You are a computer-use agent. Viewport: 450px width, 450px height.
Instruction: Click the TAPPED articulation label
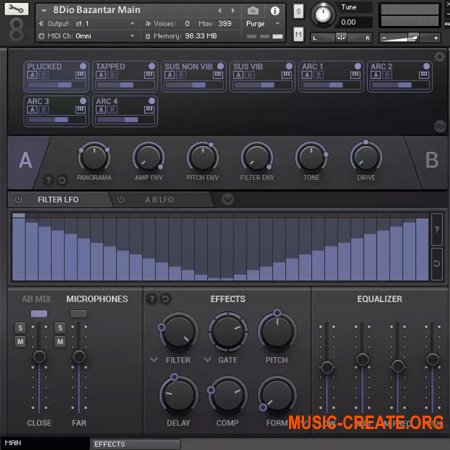pos(110,67)
